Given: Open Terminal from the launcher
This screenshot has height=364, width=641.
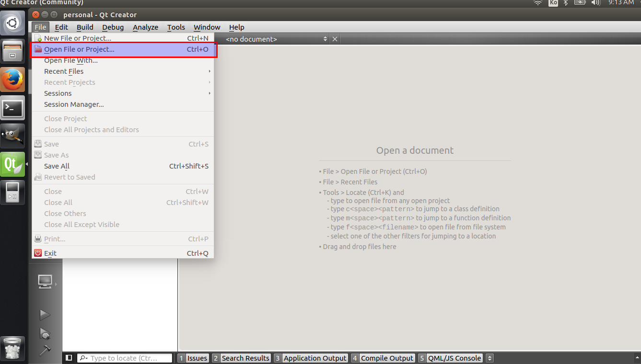Looking at the screenshot, I should coord(12,108).
